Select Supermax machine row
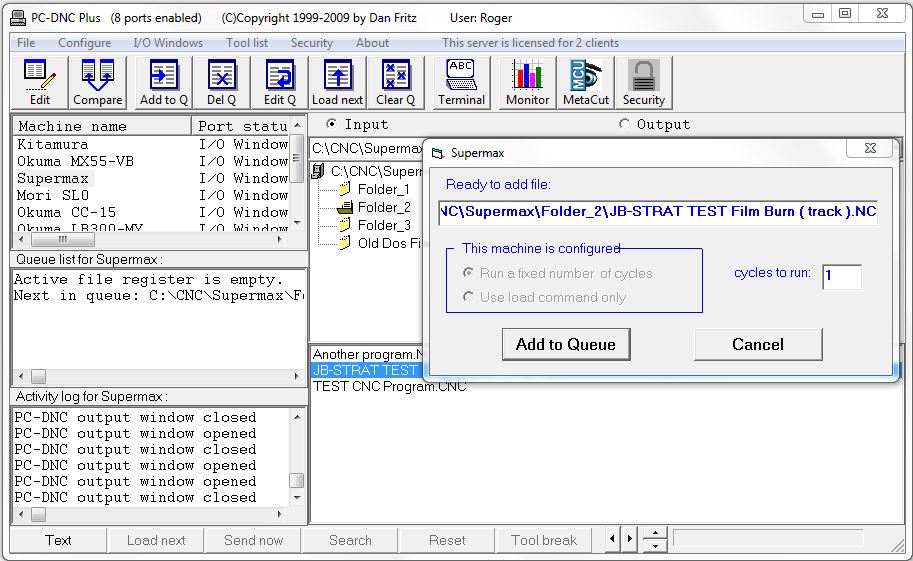Image resolution: width=913 pixels, height=561 pixels. (x=151, y=178)
